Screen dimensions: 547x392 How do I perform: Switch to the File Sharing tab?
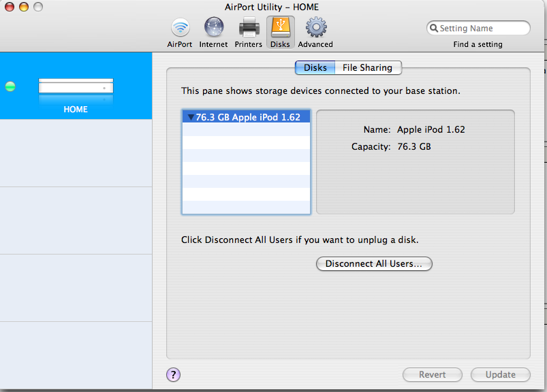click(x=368, y=67)
